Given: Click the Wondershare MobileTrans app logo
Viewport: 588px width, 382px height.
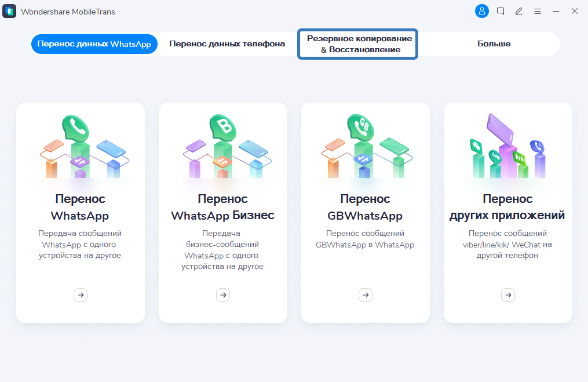Looking at the screenshot, I should (9, 11).
